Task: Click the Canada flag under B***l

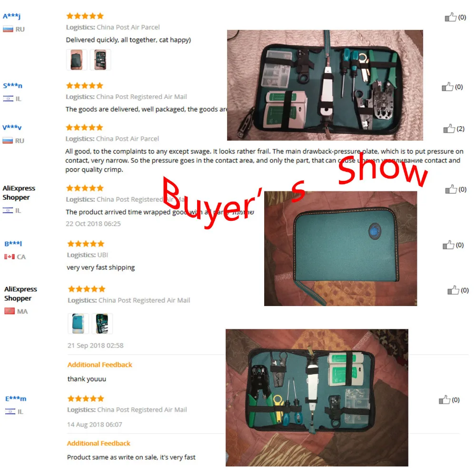Action: pos(10,257)
